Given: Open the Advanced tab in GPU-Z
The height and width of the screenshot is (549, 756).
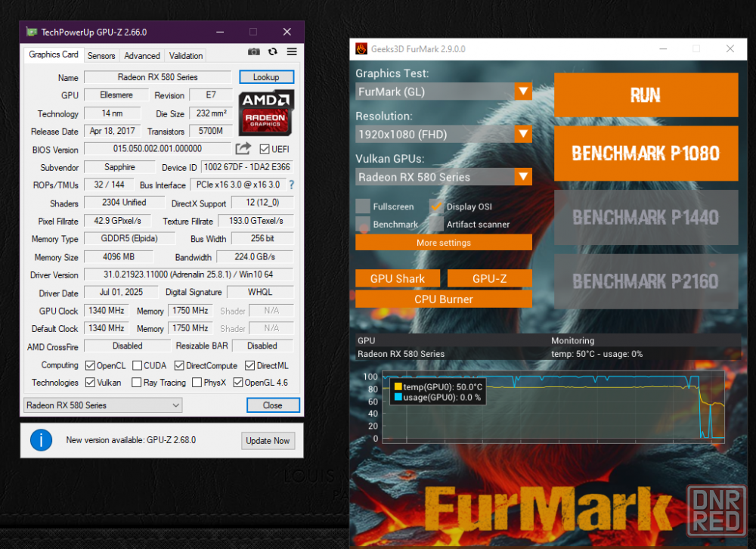Looking at the screenshot, I should pyautogui.click(x=142, y=56).
